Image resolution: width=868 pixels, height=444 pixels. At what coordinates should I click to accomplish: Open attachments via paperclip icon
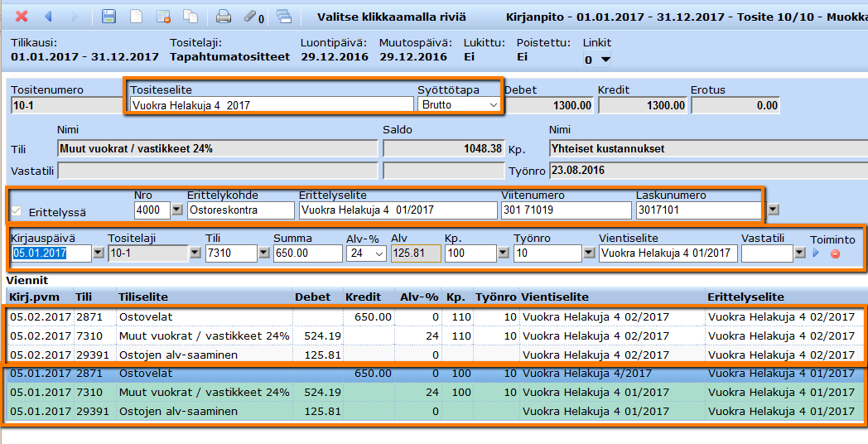252,16
